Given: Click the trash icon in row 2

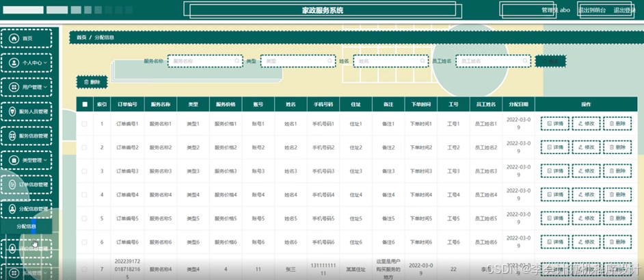Looking at the screenshot, I should pyautogui.click(x=612, y=147).
